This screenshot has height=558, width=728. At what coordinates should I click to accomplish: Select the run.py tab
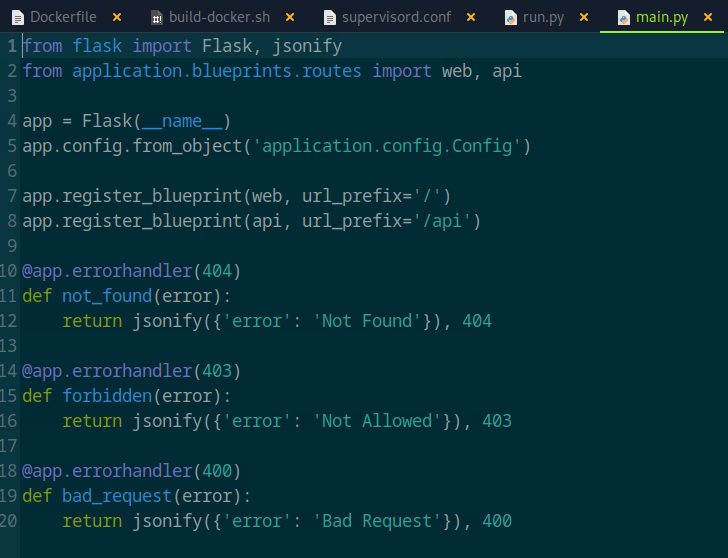pyautogui.click(x=544, y=18)
